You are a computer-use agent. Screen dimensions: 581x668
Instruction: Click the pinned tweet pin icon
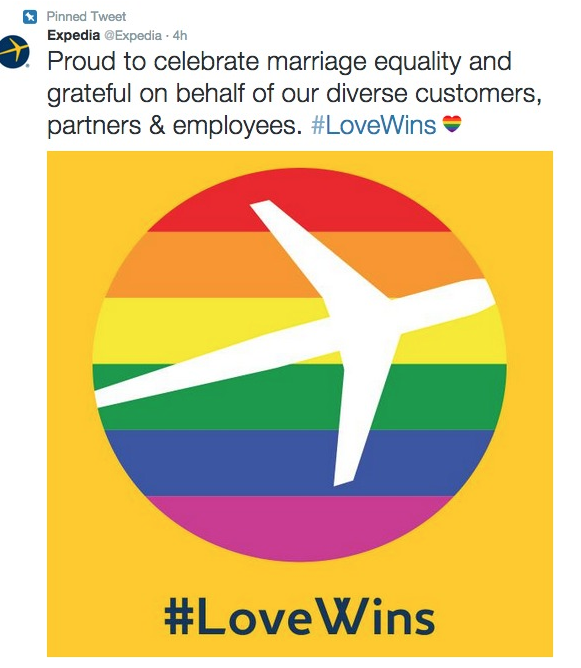click(x=30, y=17)
